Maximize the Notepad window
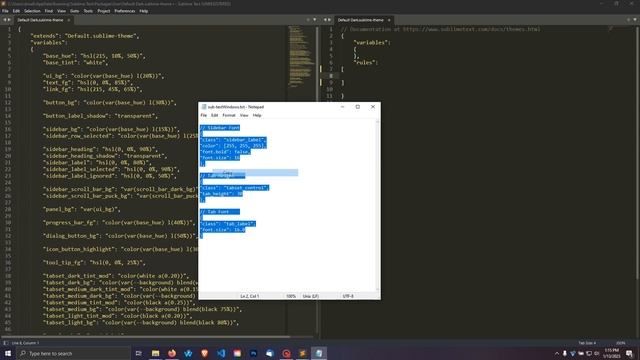The height and width of the screenshot is (360, 640). (x=358, y=107)
